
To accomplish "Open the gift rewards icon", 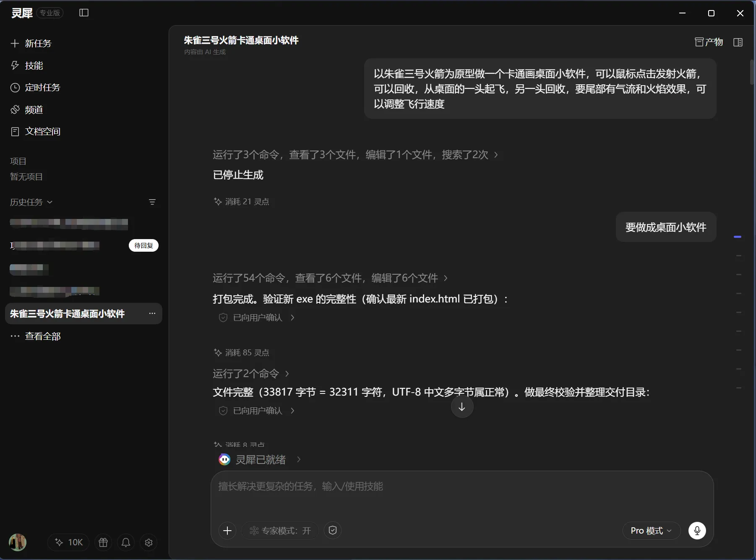I will 103,542.
